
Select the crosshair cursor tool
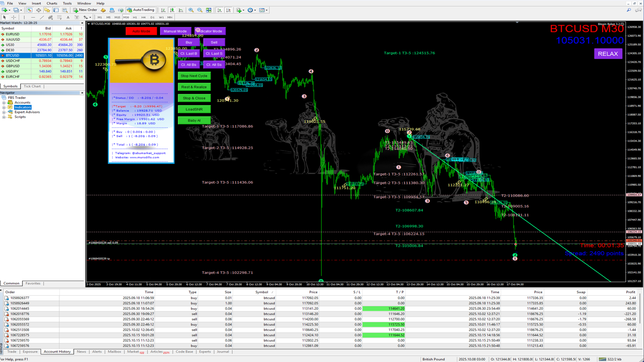pyautogui.click(x=14, y=17)
